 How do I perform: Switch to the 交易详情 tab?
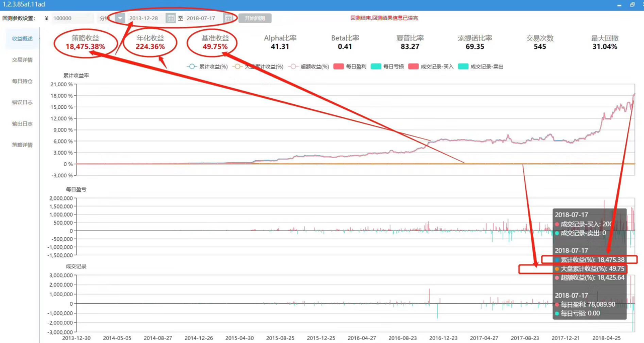(x=22, y=60)
